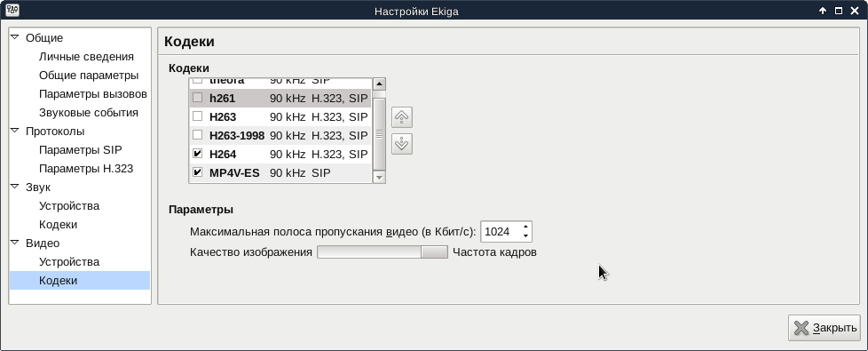Select the h261 codec row name

(222, 98)
